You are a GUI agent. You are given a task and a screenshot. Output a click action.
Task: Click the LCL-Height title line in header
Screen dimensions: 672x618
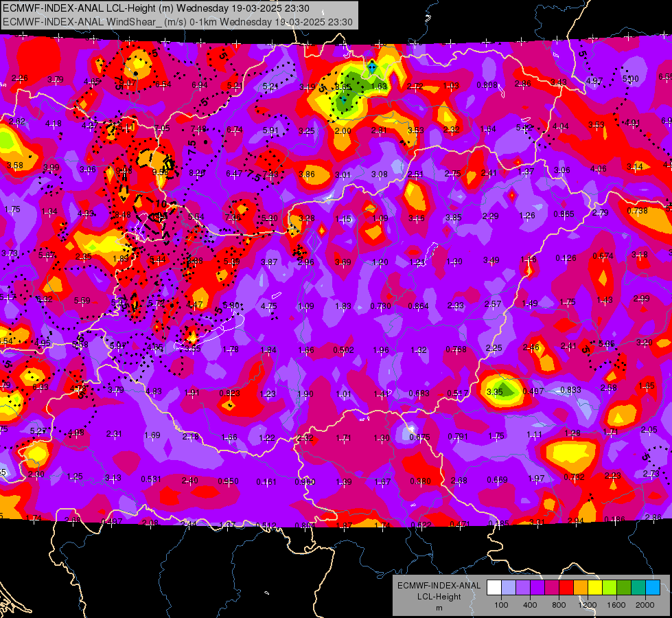point(156,8)
